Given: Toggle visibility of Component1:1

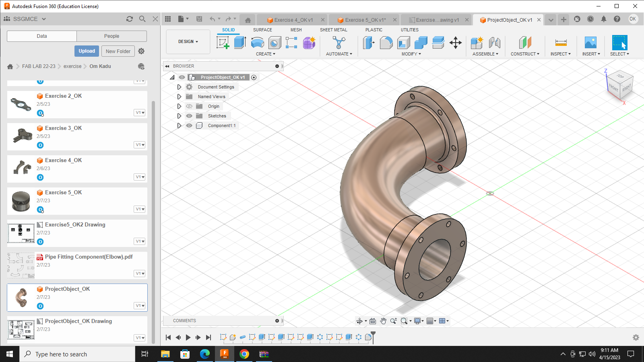Looking at the screenshot, I should click(189, 125).
